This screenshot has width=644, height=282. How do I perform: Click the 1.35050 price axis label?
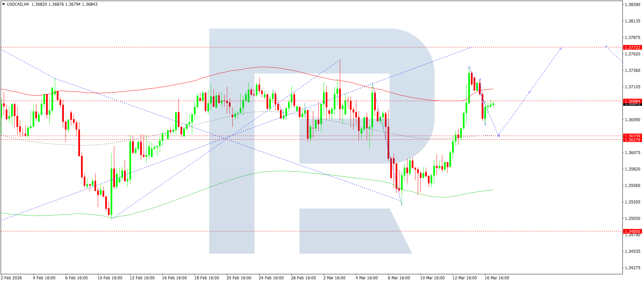point(632,219)
